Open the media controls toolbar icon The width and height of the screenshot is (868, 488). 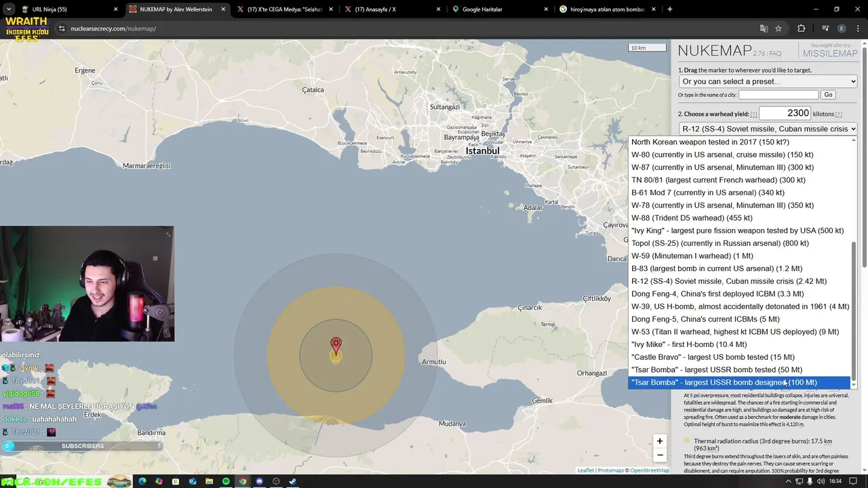coord(825,28)
